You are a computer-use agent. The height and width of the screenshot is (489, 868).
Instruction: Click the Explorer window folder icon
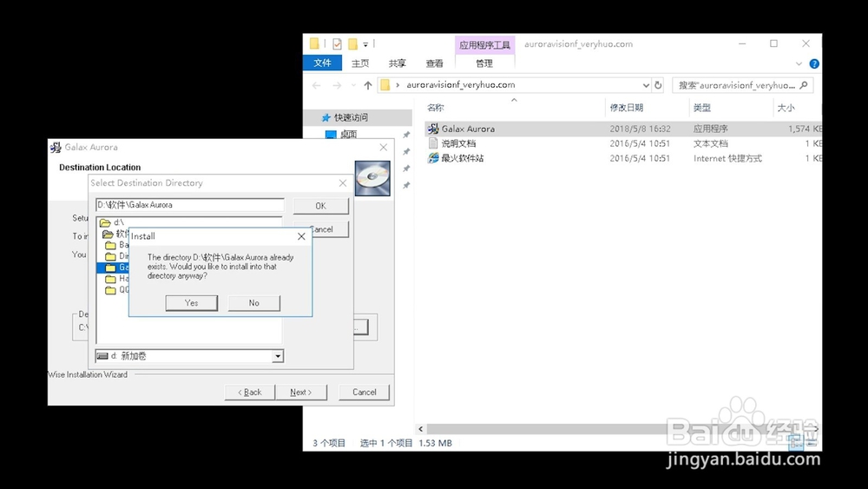point(314,43)
